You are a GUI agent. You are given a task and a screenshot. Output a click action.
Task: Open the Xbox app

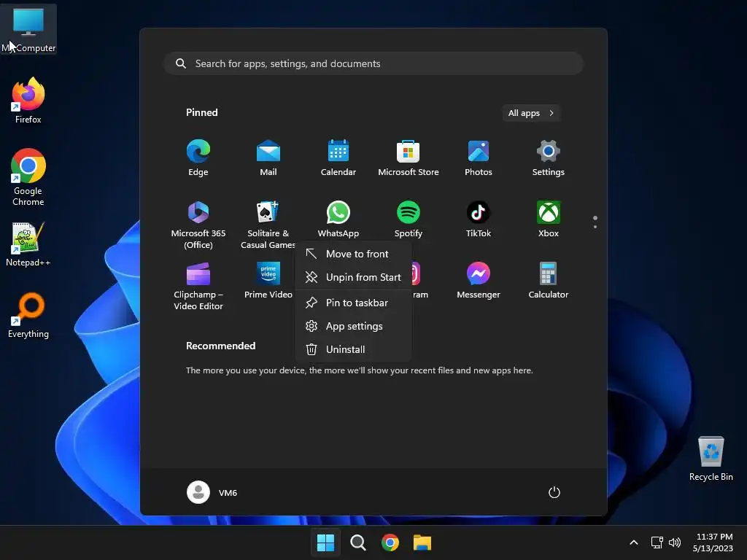click(x=549, y=219)
